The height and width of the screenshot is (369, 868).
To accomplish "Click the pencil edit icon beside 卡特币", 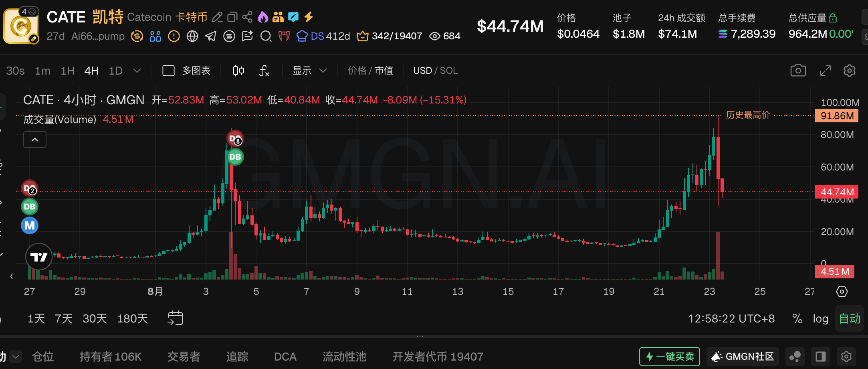I will pos(217,17).
